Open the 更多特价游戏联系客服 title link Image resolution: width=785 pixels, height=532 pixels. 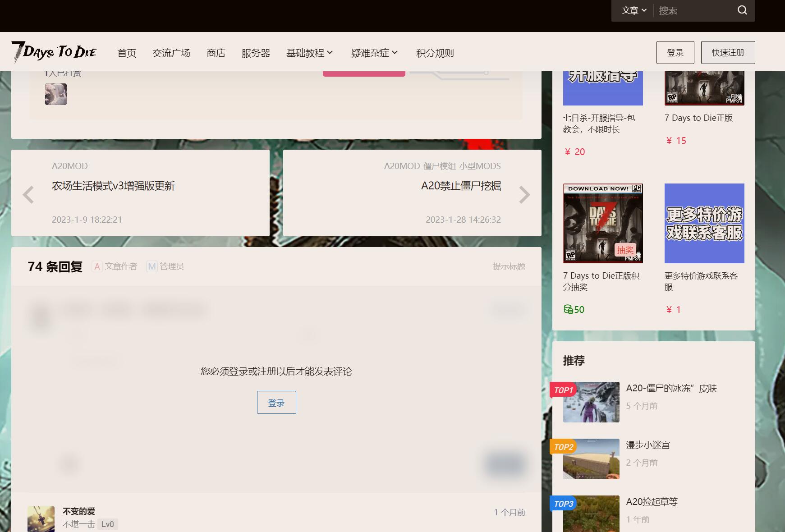pos(701,281)
